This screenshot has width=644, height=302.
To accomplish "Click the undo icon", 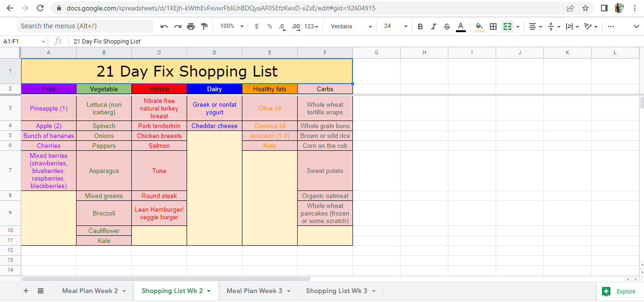I will click(164, 26).
